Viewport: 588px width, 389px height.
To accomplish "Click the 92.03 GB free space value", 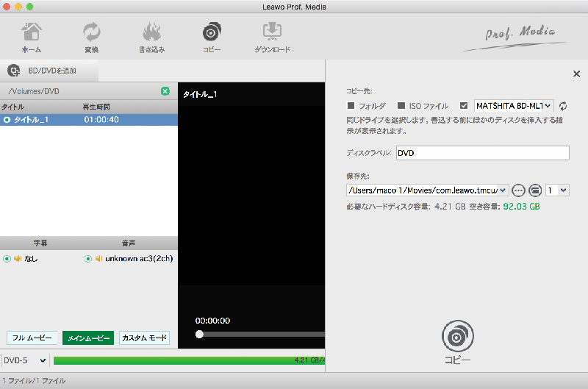I will pyautogui.click(x=521, y=207).
